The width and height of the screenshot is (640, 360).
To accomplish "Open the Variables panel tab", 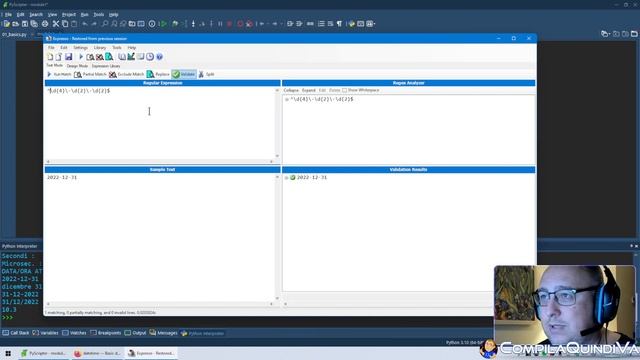I will pos(45,333).
